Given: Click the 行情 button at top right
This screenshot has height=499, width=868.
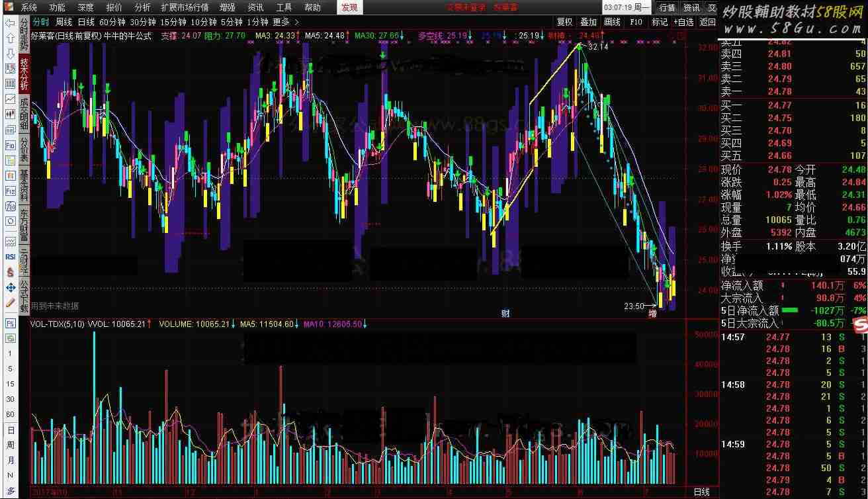Looking at the screenshot, I should pyautogui.click(x=667, y=8).
